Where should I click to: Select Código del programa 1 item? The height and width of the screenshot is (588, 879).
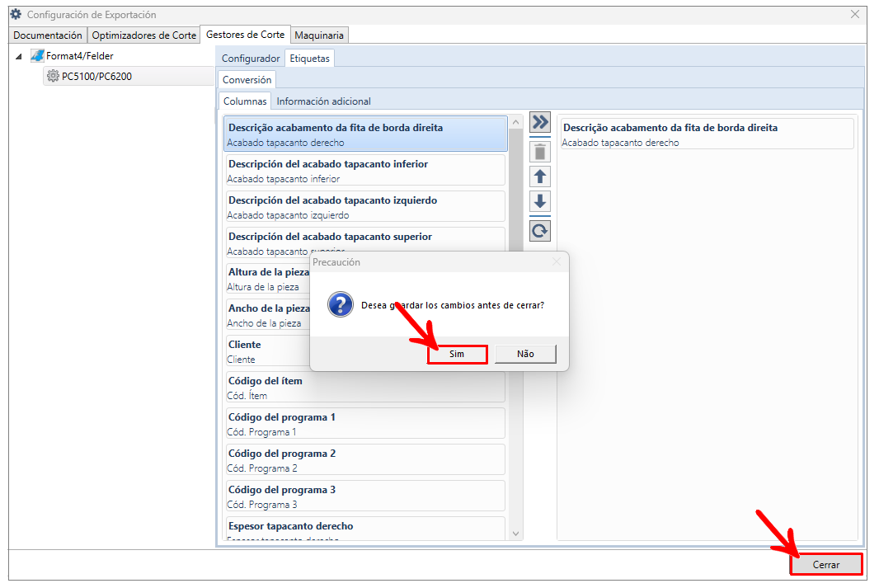click(x=365, y=424)
